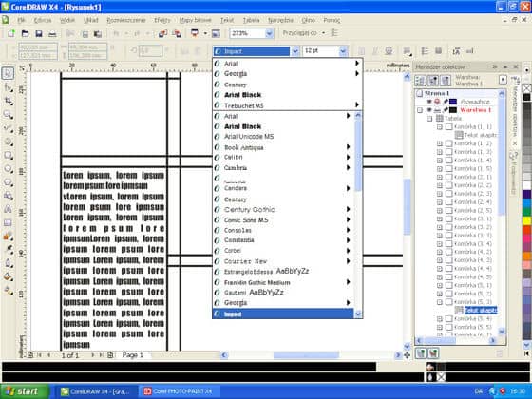Toggle printing for Prowadnice layer
This screenshot has width=532, height=399.
point(437,102)
